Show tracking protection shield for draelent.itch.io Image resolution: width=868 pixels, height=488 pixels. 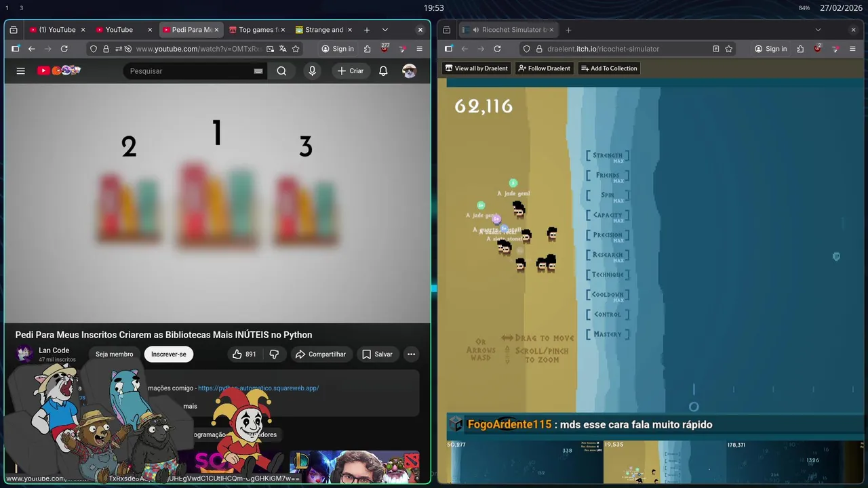point(526,49)
